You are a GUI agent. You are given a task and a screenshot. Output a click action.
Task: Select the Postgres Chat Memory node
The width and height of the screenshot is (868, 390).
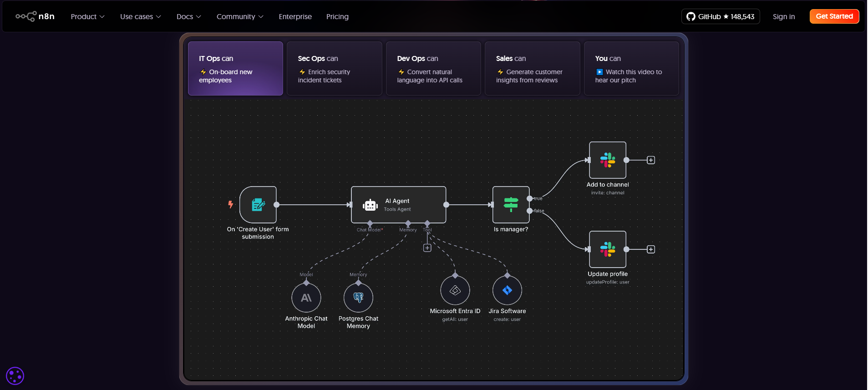tap(358, 298)
